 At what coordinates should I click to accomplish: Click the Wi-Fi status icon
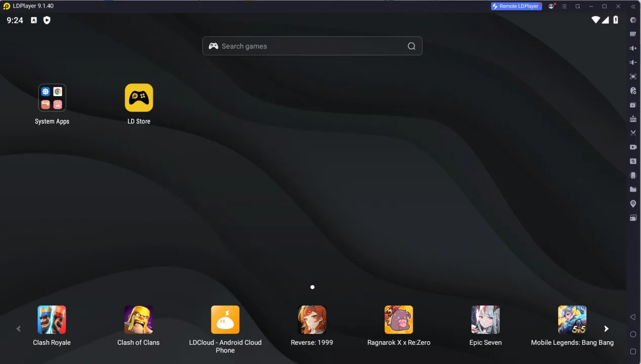coord(595,20)
